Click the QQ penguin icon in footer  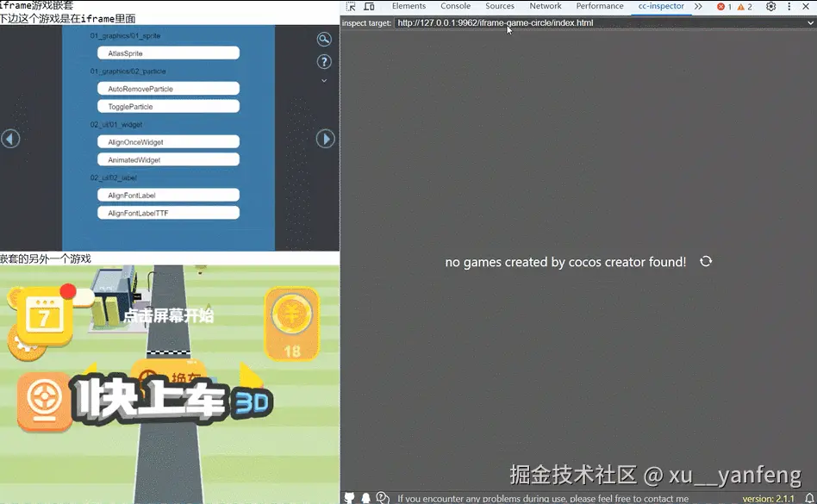click(366, 498)
